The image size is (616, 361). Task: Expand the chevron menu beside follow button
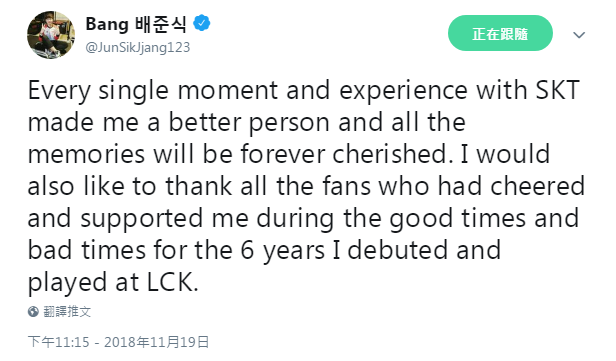click(x=579, y=35)
